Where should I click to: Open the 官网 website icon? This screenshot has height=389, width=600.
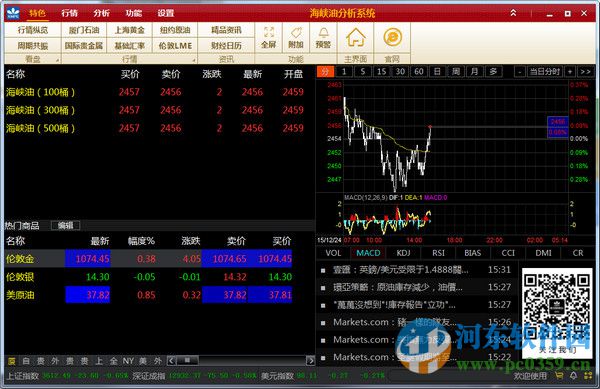[x=392, y=37]
